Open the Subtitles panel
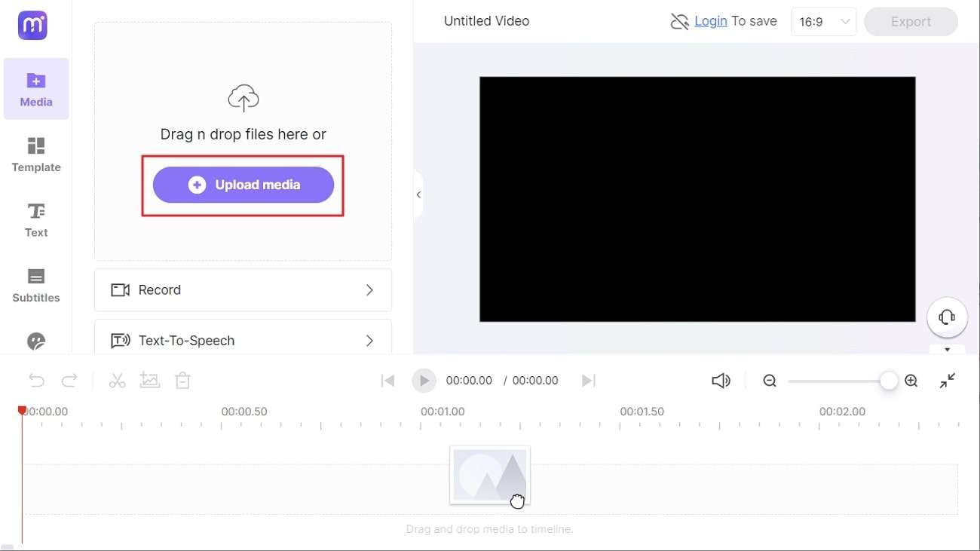Screen dimensions: 980x551 [35, 285]
